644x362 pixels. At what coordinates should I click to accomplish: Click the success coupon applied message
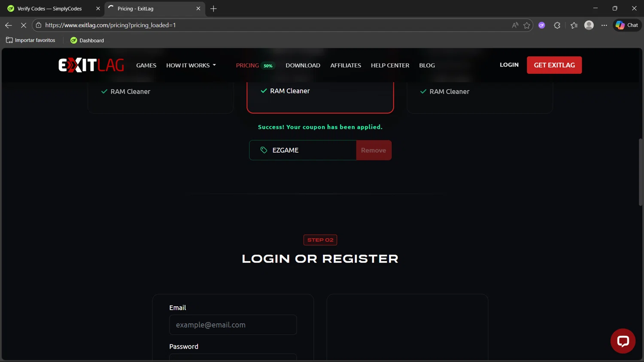[320, 127]
